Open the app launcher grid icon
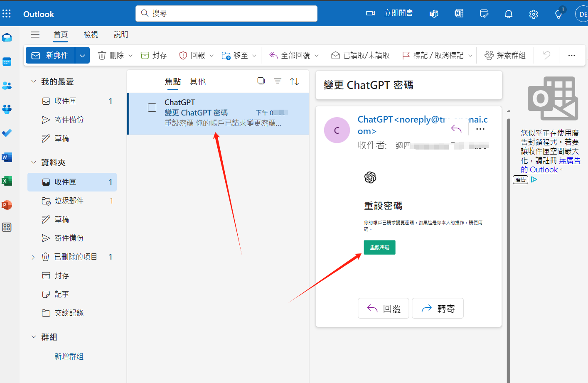This screenshot has width=588, height=383. pos(7,14)
